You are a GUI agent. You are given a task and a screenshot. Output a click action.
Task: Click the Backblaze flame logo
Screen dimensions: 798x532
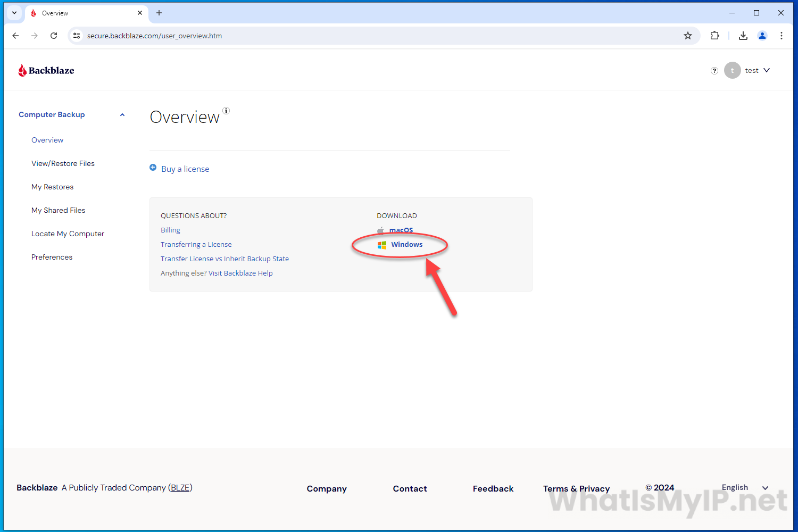click(22, 70)
